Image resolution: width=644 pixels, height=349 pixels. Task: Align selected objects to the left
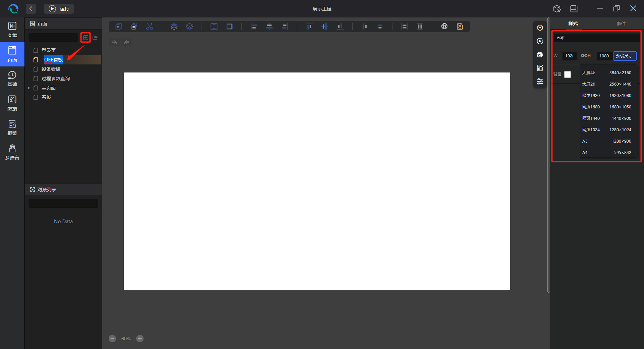[x=254, y=27]
